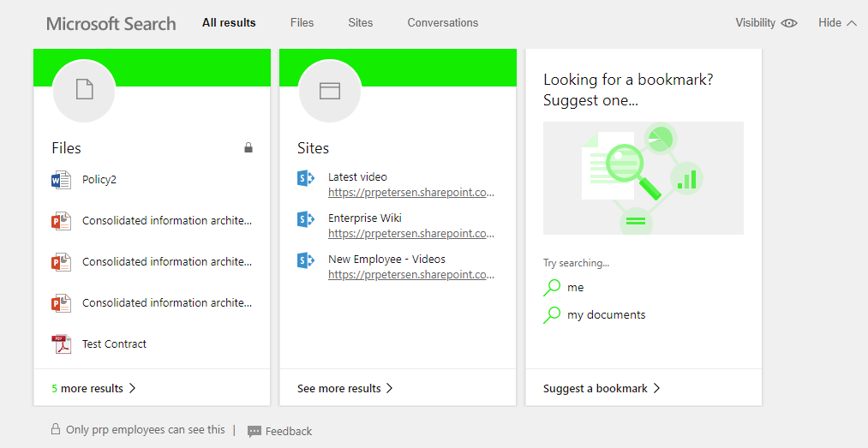
Task: Toggle the Visibility eye control
Action: click(789, 23)
